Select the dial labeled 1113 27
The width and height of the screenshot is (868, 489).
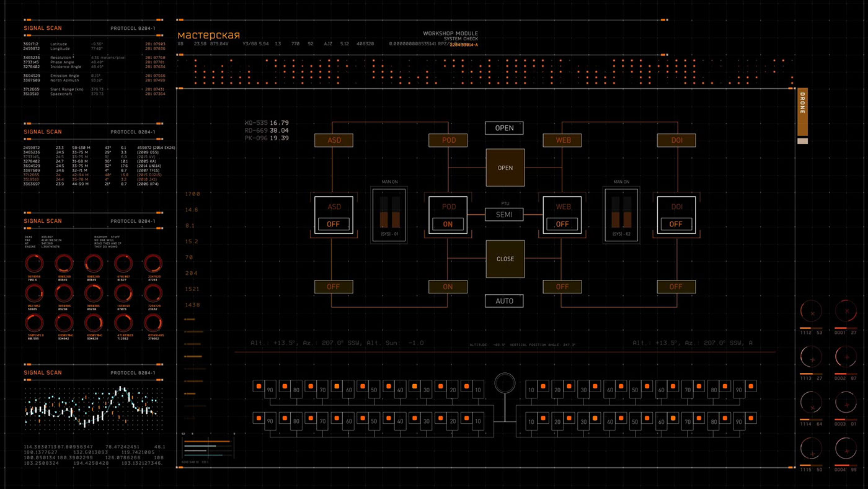pyautogui.click(x=812, y=357)
